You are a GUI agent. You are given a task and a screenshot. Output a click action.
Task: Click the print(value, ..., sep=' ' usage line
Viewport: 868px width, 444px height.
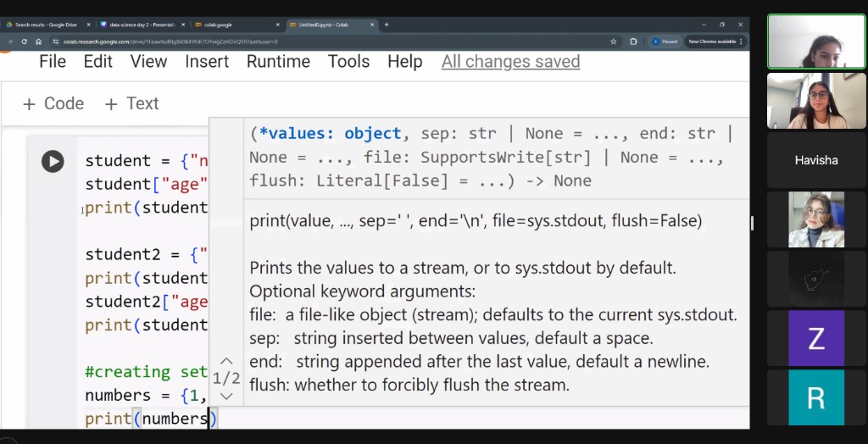point(476,221)
